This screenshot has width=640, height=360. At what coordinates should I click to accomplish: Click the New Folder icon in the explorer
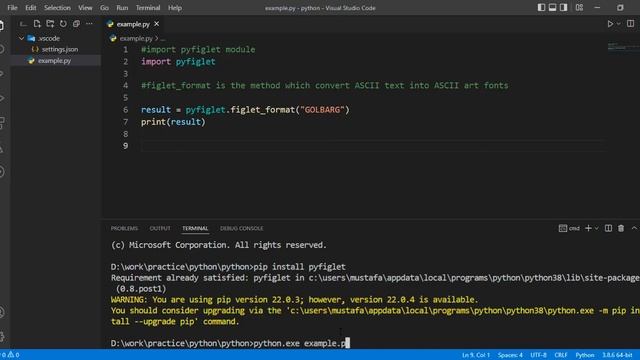50,24
